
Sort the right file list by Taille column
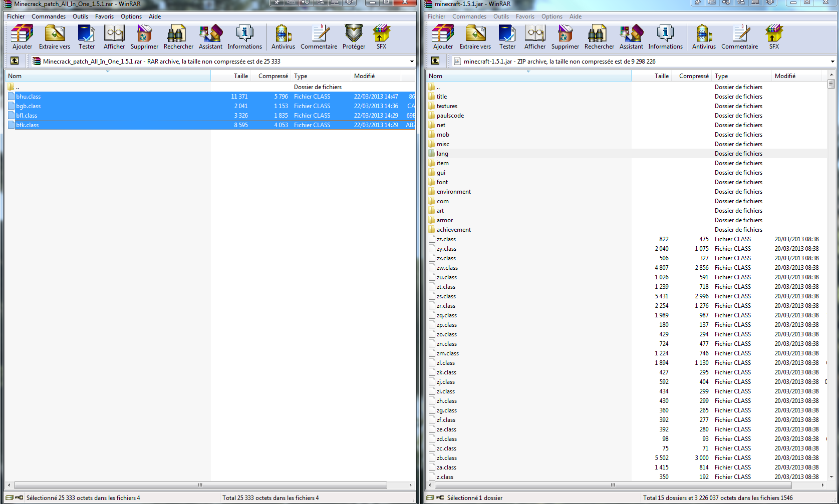[661, 76]
